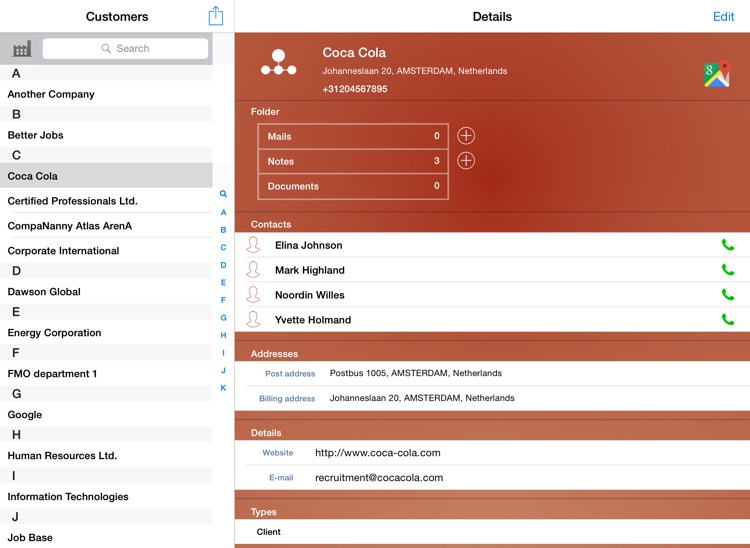The height and width of the screenshot is (548, 750).
Task: Call Mark Highland via phone icon
Action: 728,270
